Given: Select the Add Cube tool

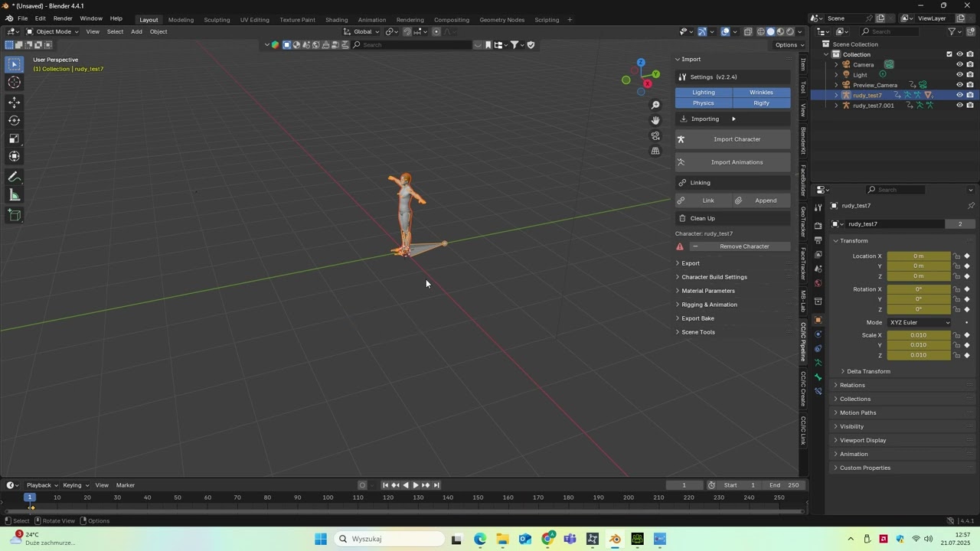Looking at the screenshot, I should point(15,215).
